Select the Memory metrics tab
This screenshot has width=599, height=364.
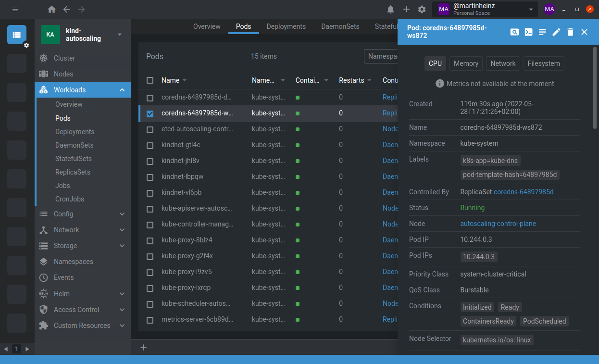click(x=466, y=63)
